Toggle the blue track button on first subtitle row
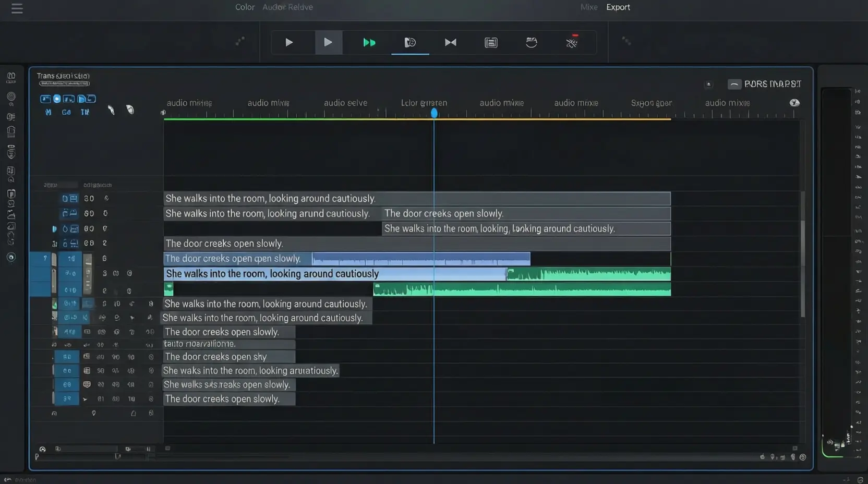The height and width of the screenshot is (484, 868). [69, 199]
